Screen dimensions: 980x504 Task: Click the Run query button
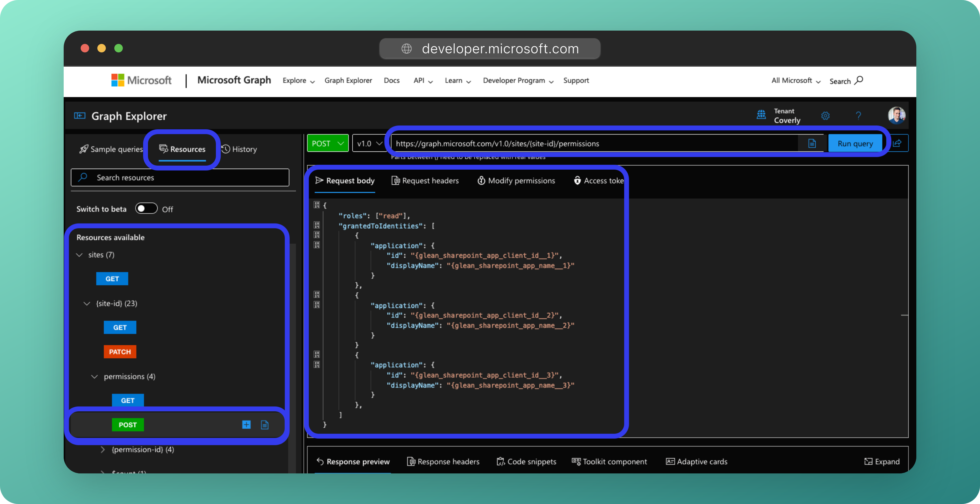click(855, 143)
